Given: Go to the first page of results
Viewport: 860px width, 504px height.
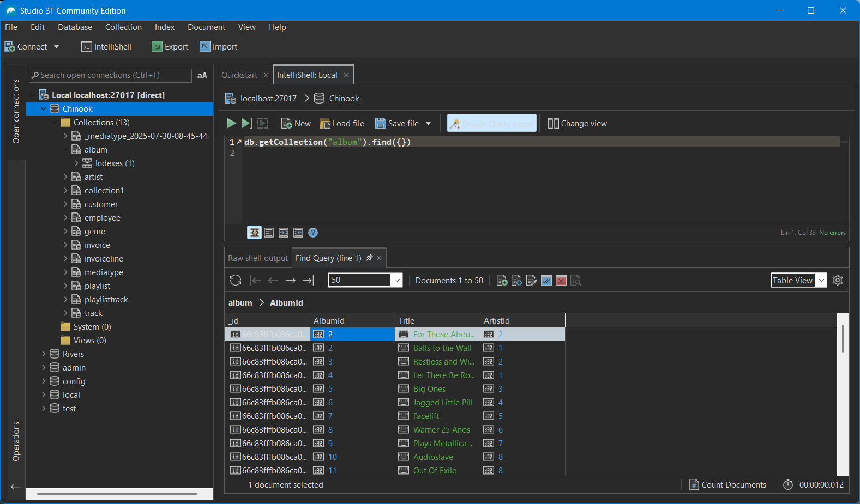Looking at the screenshot, I should [255, 280].
